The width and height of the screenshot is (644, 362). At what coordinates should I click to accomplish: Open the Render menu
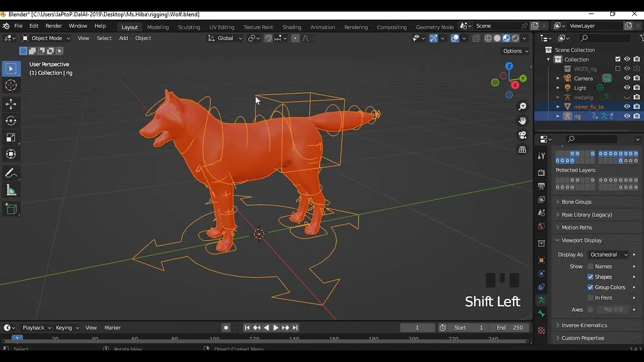(x=54, y=26)
